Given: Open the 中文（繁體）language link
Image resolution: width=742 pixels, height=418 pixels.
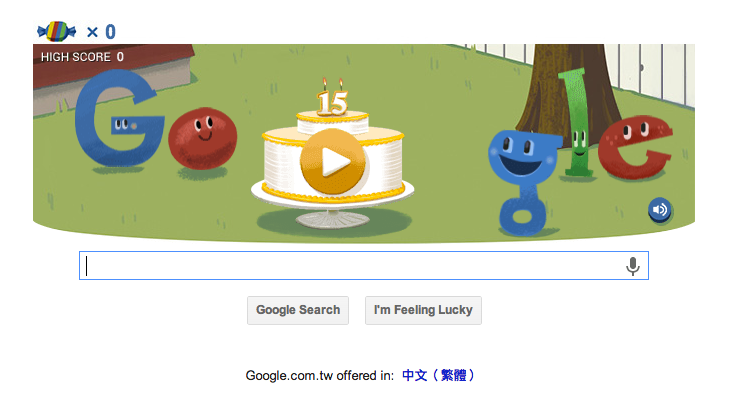Looking at the screenshot, I should 438,375.
